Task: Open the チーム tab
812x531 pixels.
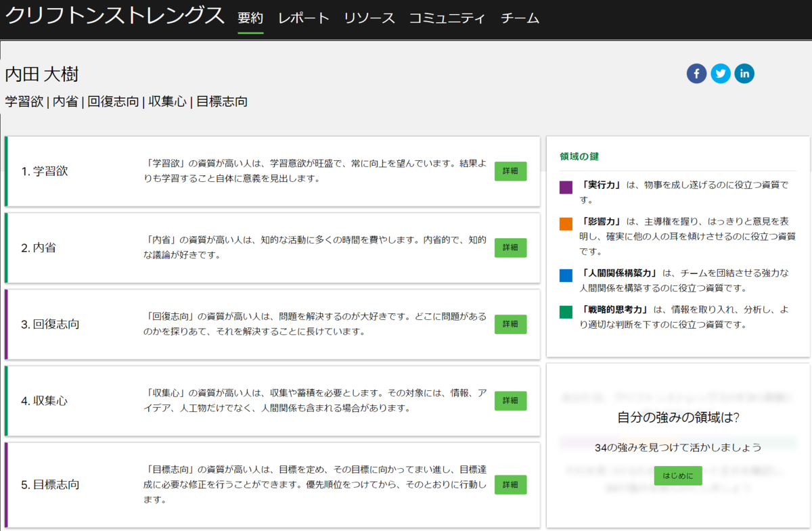Action: (520, 18)
